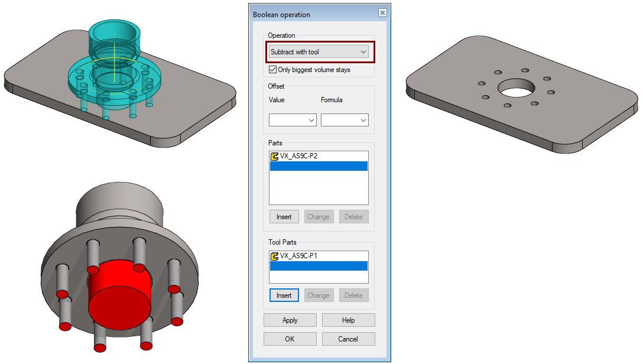Select the highlighted row in Tool Parts list
Viewport: 643px width, 364px height.
[319, 266]
